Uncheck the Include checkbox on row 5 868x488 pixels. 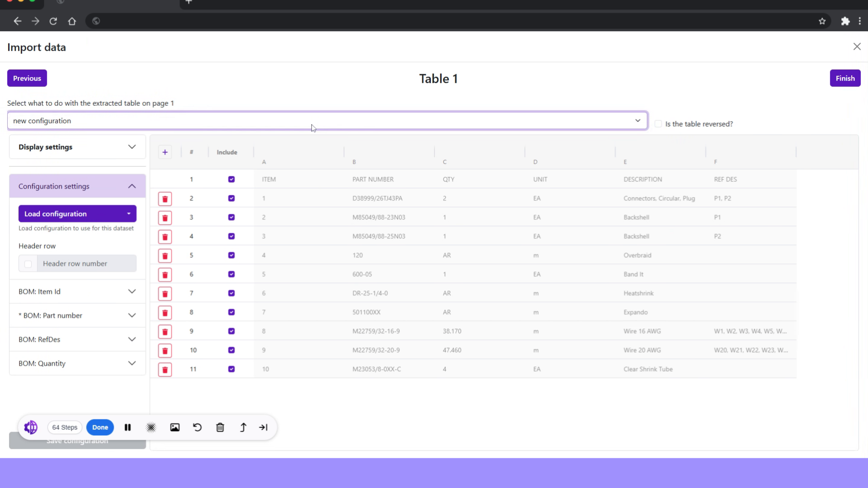(x=231, y=255)
